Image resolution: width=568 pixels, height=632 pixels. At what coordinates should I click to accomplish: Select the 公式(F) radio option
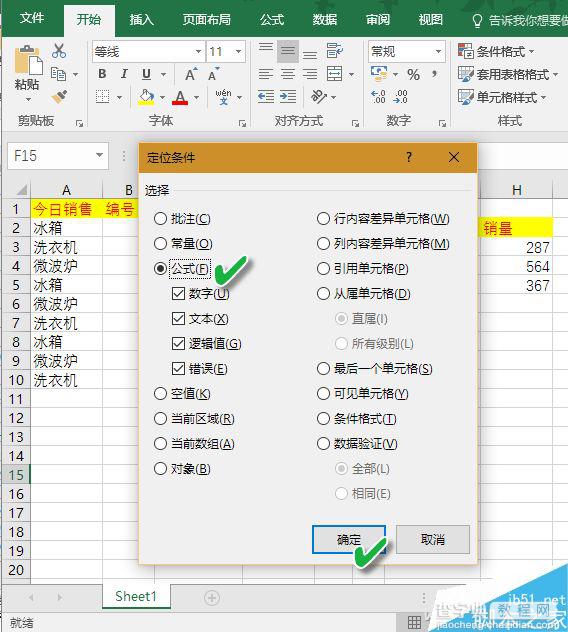pyautogui.click(x=182, y=268)
